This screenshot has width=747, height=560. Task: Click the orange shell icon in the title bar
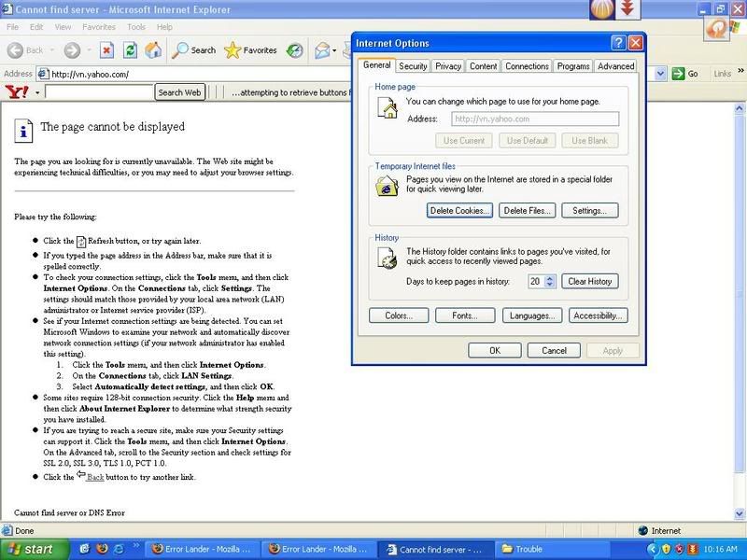(x=602, y=9)
